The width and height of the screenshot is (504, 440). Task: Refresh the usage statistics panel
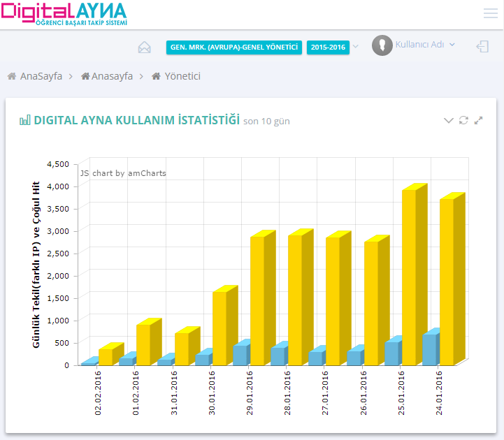463,120
